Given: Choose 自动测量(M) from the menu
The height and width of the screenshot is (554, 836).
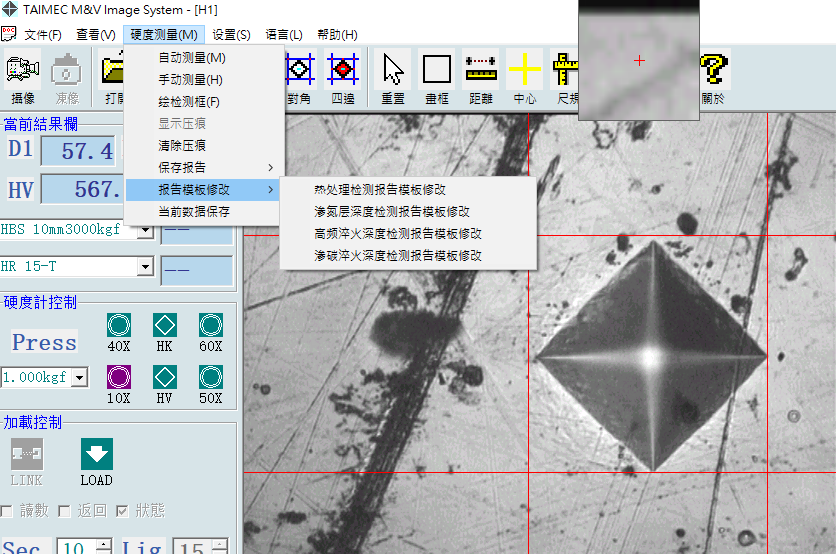Looking at the screenshot, I should [x=192, y=58].
